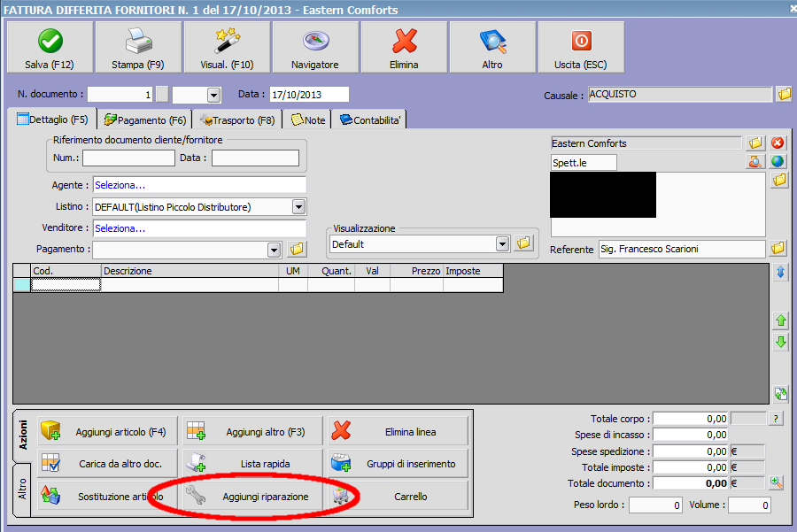Click the Referente field Sig. Francesco Scarioni
This screenshot has height=532, width=797.
[x=682, y=249]
